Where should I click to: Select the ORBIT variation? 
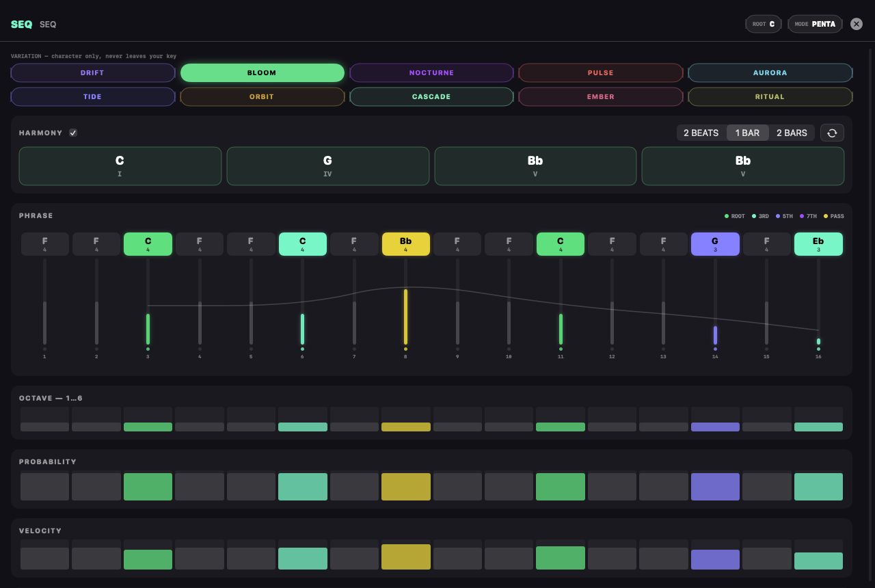[262, 96]
